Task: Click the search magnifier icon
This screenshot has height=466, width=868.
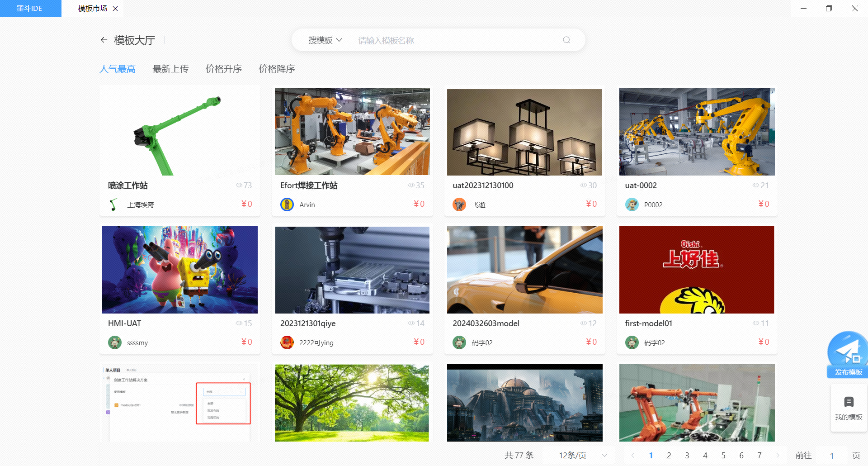Action: coord(566,40)
